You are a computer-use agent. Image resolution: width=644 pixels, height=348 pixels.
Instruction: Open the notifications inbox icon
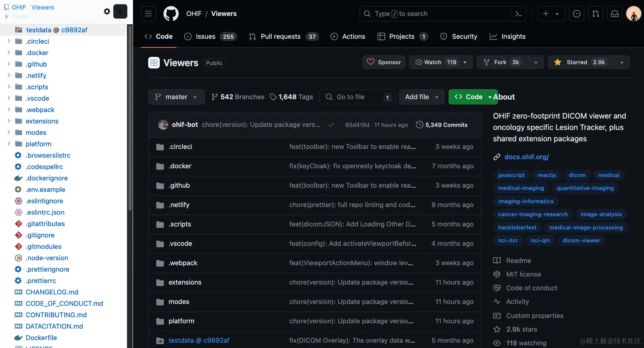(615, 14)
